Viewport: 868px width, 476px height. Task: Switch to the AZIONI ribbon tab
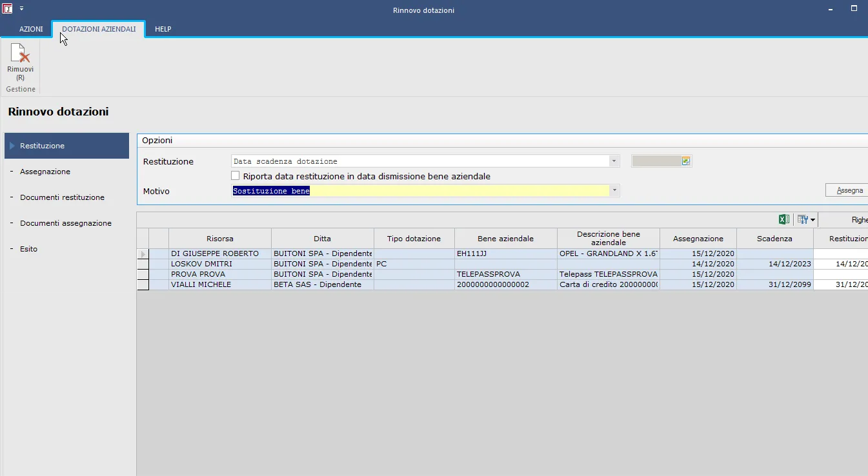pyautogui.click(x=31, y=29)
